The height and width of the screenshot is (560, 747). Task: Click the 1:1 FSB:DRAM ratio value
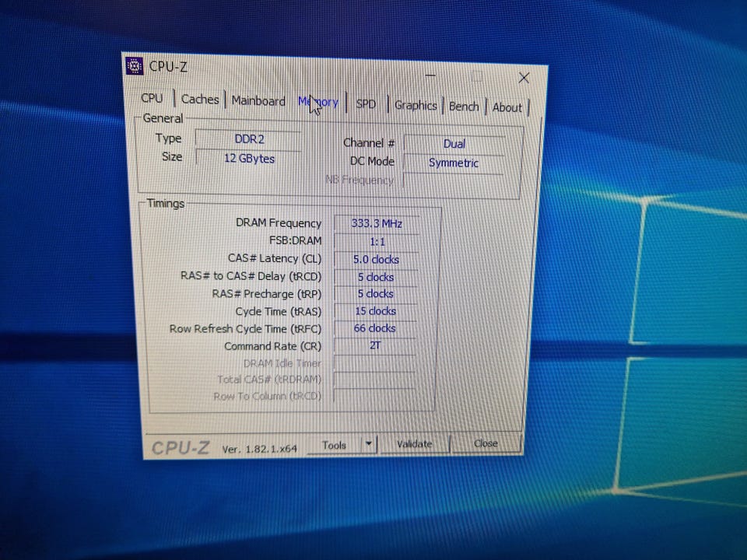coord(377,241)
